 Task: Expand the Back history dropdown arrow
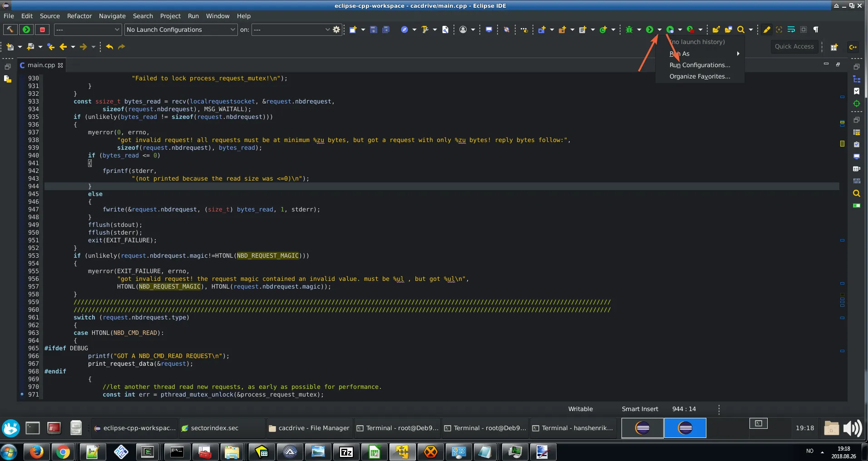pos(73,47)
